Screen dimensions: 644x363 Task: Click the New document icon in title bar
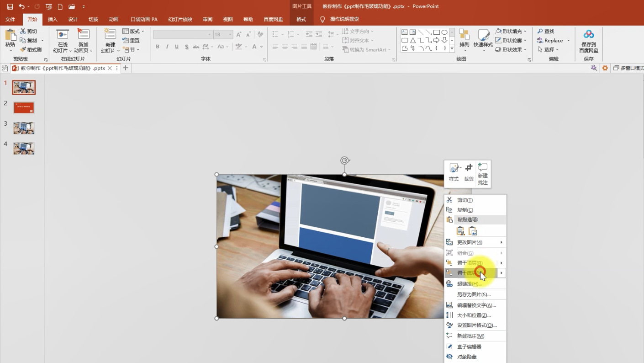[x=60, y=7]
